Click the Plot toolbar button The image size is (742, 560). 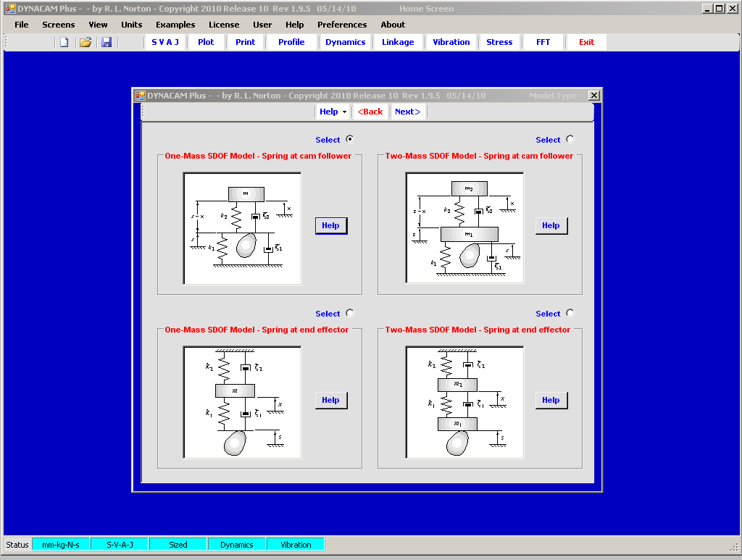(x=206, y=42)
